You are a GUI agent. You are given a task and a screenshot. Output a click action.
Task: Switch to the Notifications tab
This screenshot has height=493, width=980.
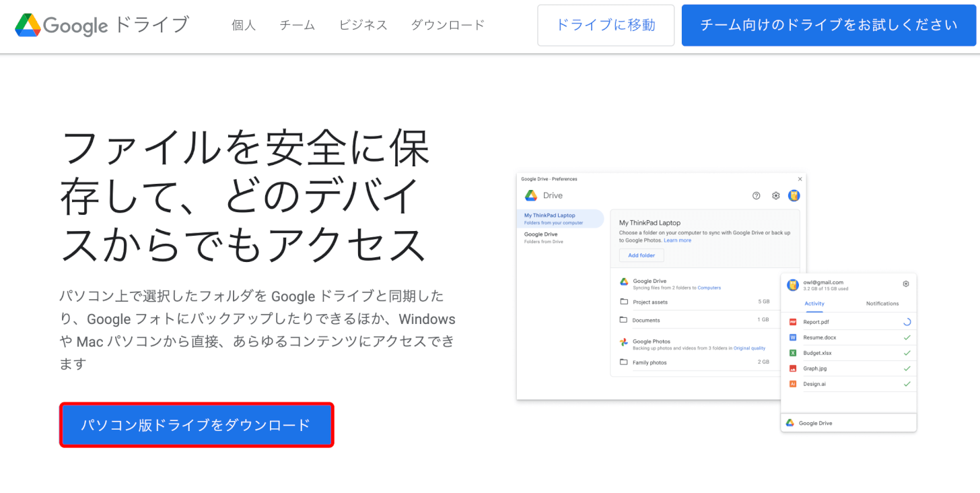882,304
